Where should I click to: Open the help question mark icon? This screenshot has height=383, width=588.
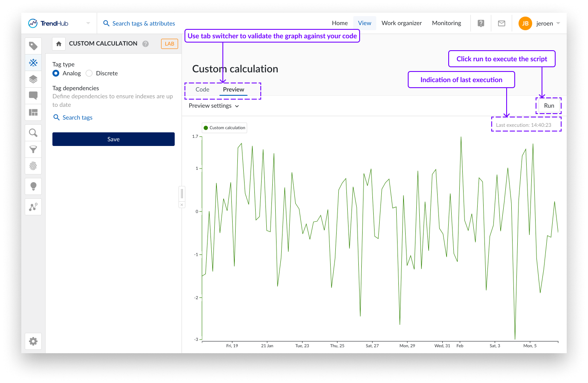(481, 23)
